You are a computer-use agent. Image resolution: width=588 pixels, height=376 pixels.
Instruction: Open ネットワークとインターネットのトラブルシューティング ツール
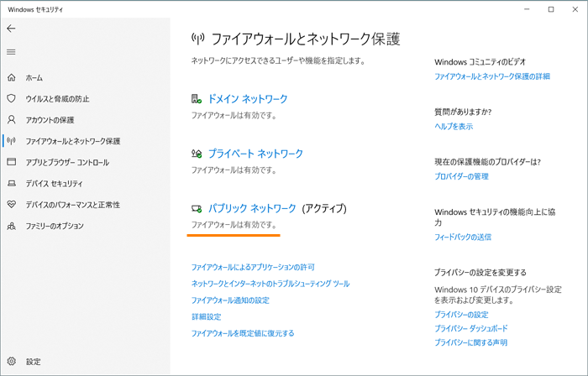[270, 284]
